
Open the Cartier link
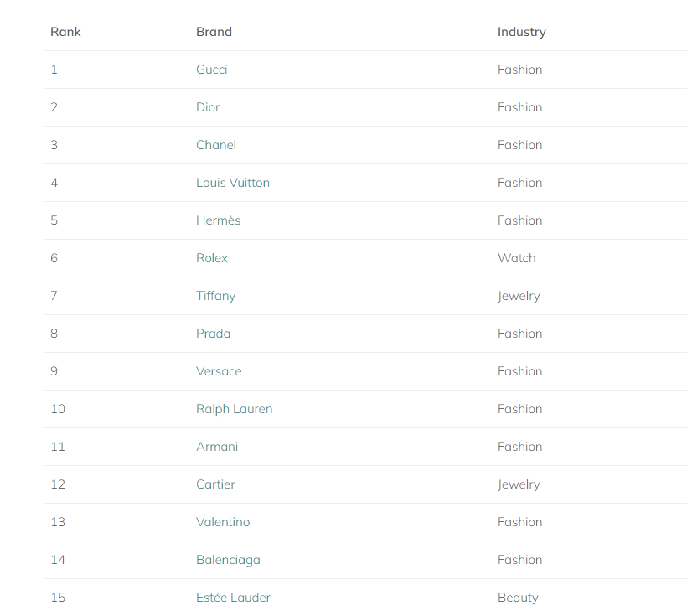pos(215,484)
